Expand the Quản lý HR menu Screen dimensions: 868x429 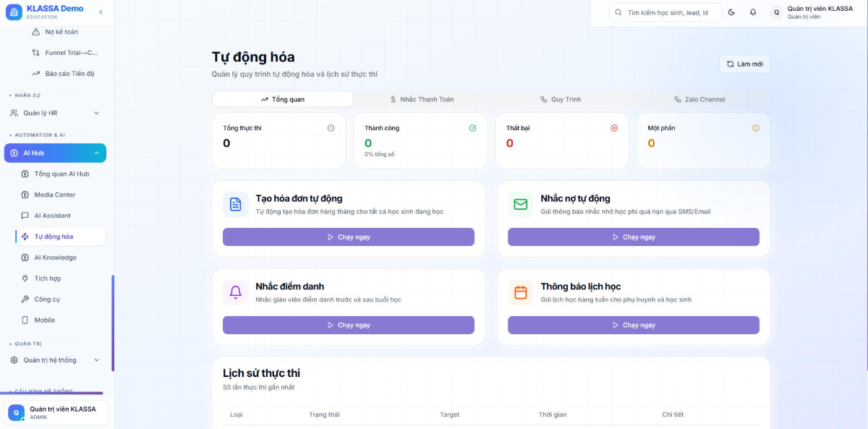pyautogui.click(x=55, y=113)
